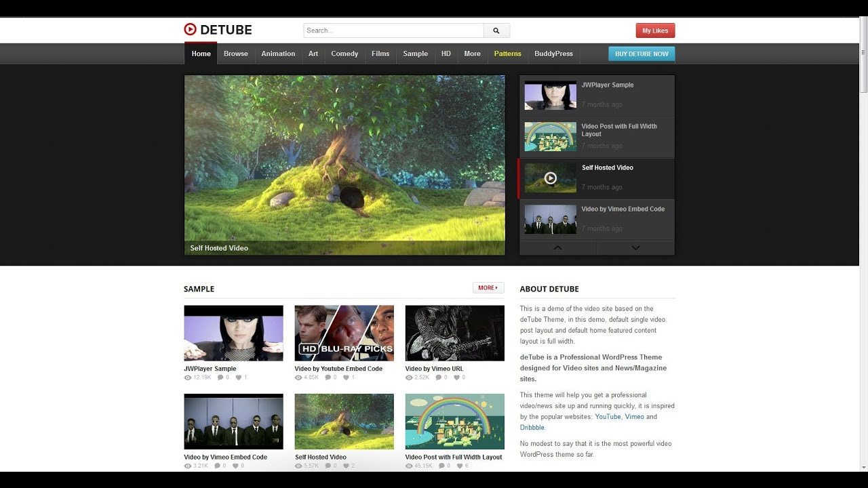Open JWPlayer Sample title link in grid

pos(210,369)
